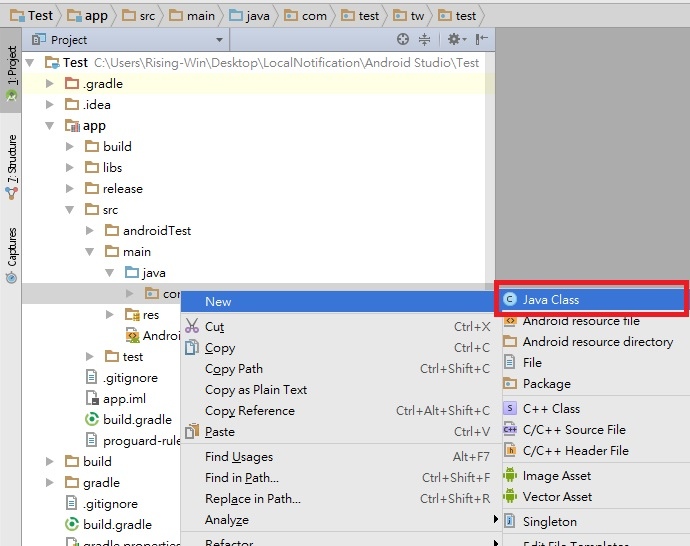The height and width of the screenshot is (546, 690).
Task: Click the src breadcrumb in the navigation bar
Action: 138,16
